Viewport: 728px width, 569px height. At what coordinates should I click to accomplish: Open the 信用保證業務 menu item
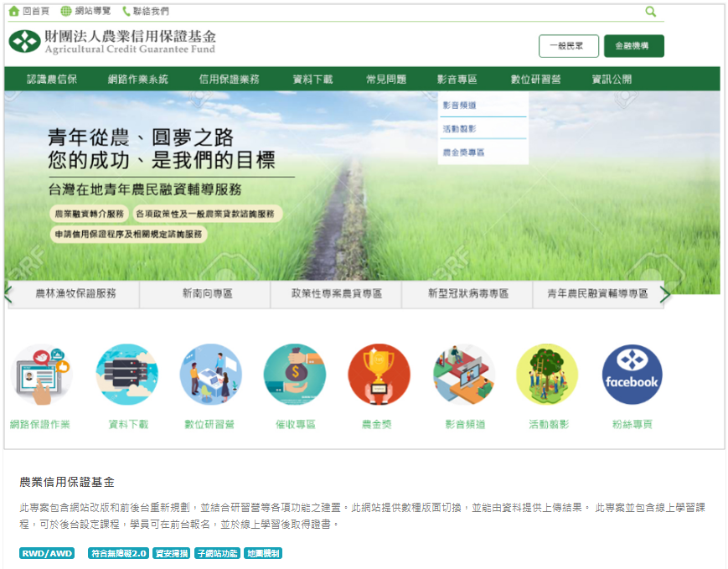point(229,80)
